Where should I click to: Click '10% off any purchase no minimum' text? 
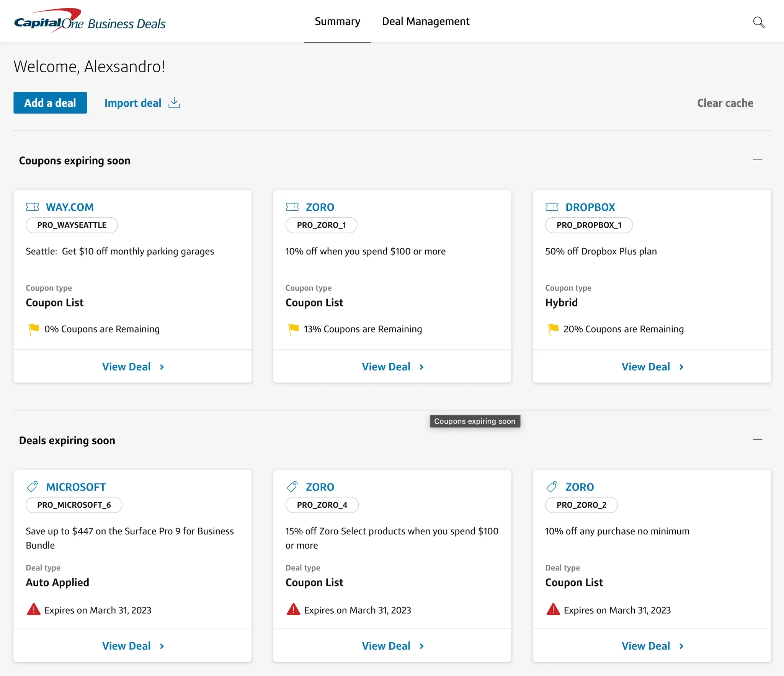point(617,531)
